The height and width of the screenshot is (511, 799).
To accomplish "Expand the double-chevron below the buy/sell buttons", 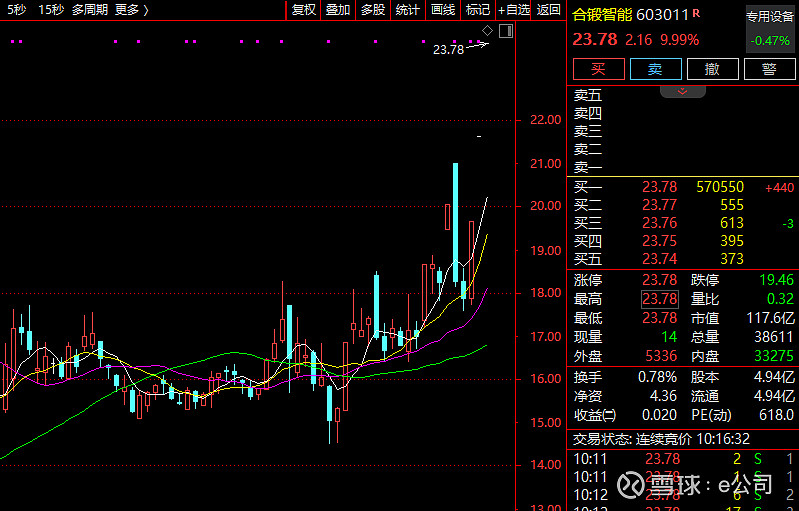I will click(683, 91).
